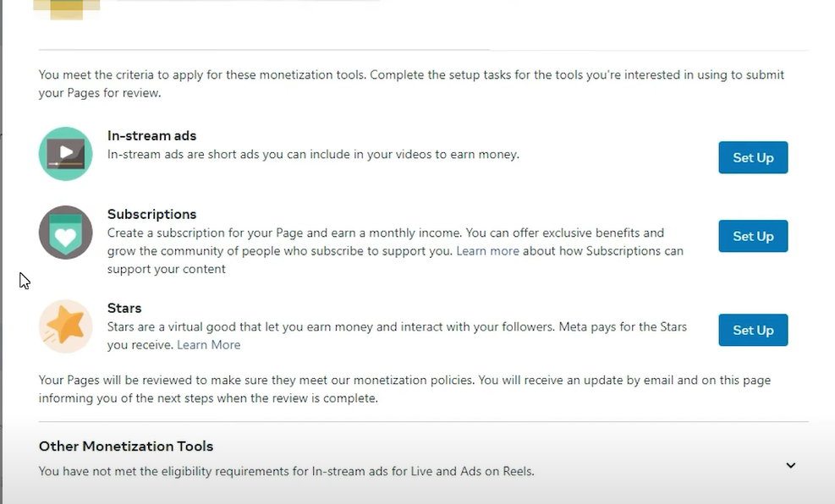Image resolution: width=835 pixels, height=504 pixels.
Task: Click the In-stream ads description text
Action: [313, 155]
